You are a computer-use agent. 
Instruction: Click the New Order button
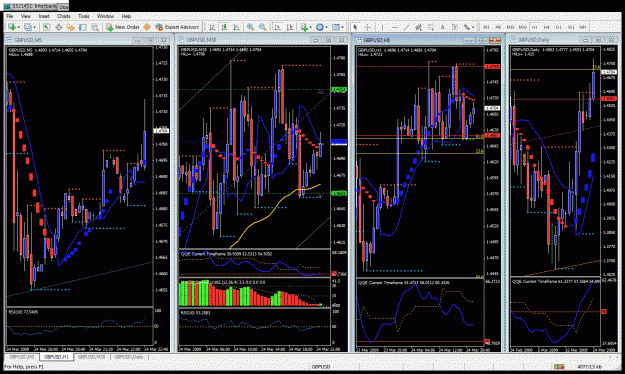[x=122, y=27]
